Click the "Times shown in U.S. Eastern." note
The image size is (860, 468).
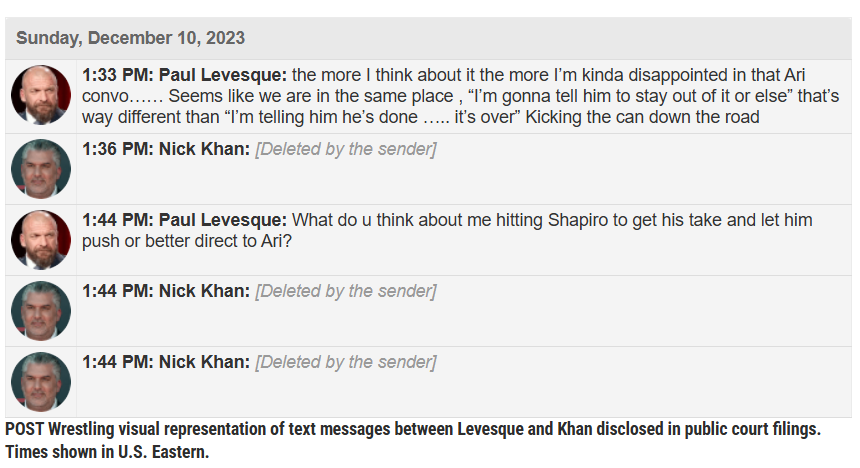pyautogui.click(x=108, y=452)
